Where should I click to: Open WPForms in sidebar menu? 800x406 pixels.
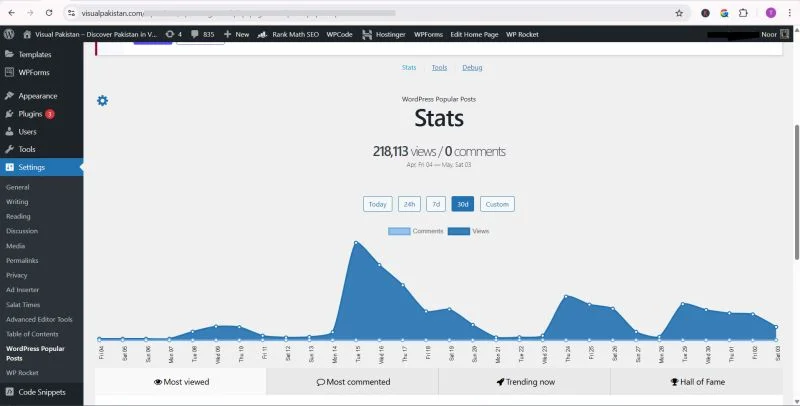coord(34,72)
